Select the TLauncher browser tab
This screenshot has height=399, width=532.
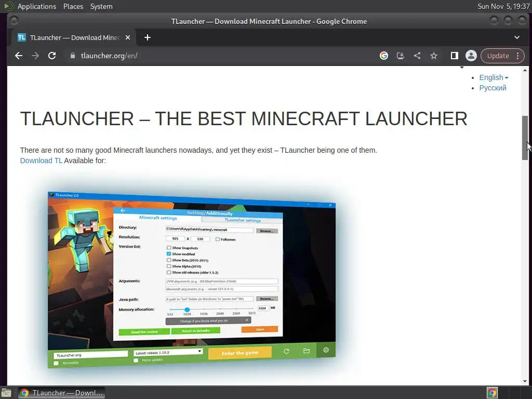[x=73, y=37]
